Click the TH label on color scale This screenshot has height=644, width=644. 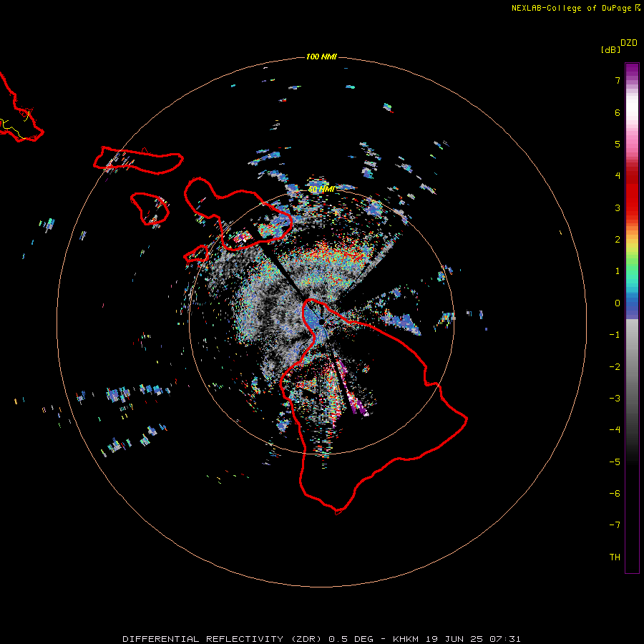615,557
